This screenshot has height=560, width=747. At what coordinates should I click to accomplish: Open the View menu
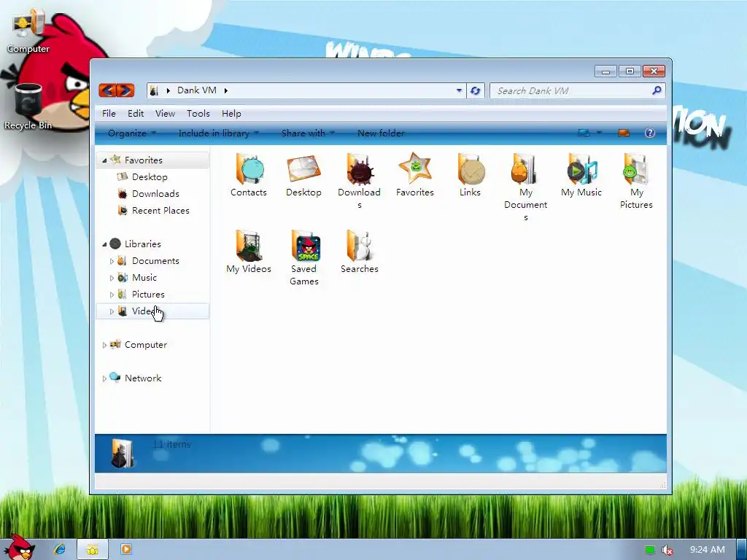coord(165,113)
